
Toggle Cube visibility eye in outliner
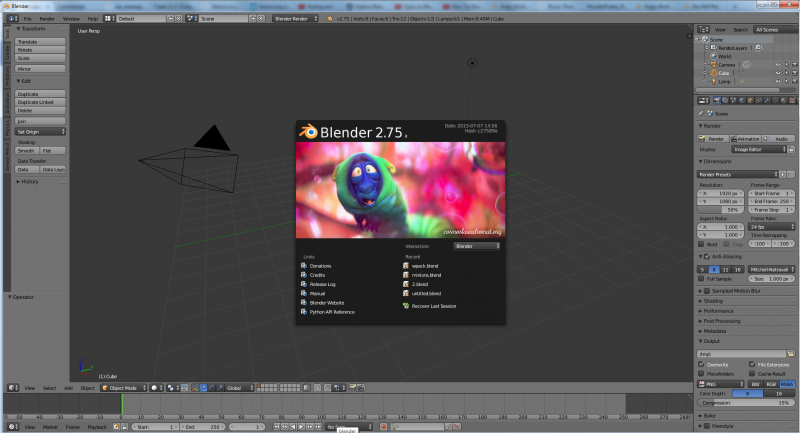[778, 73]
